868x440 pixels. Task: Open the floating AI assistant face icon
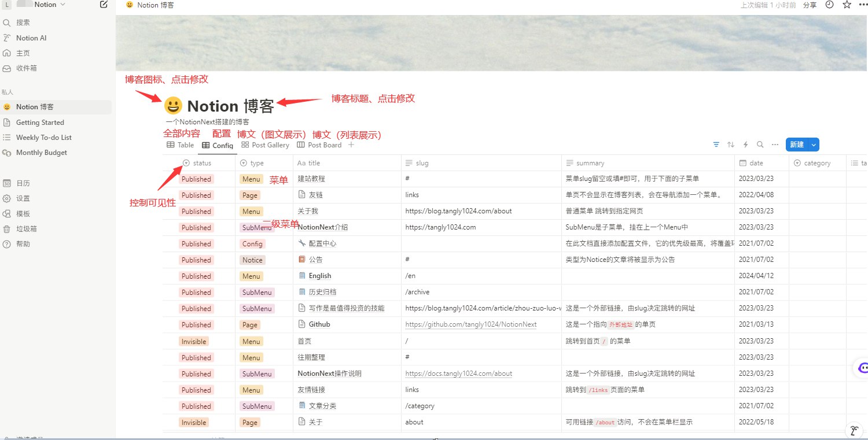[862, 367]
